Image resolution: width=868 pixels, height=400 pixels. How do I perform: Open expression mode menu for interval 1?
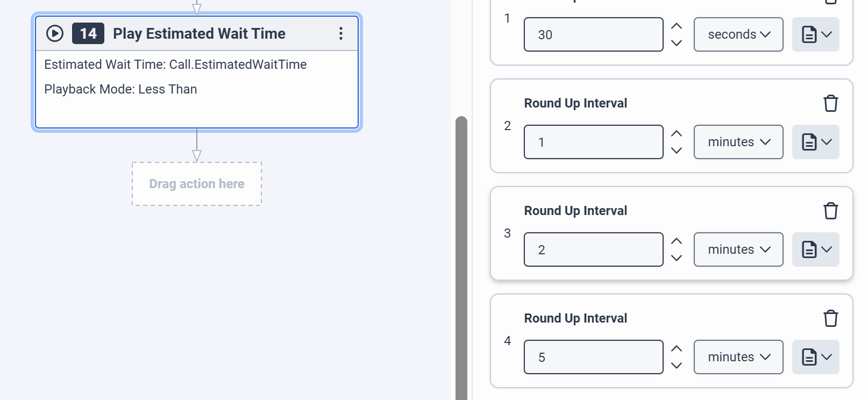click(x=815, y=34)
